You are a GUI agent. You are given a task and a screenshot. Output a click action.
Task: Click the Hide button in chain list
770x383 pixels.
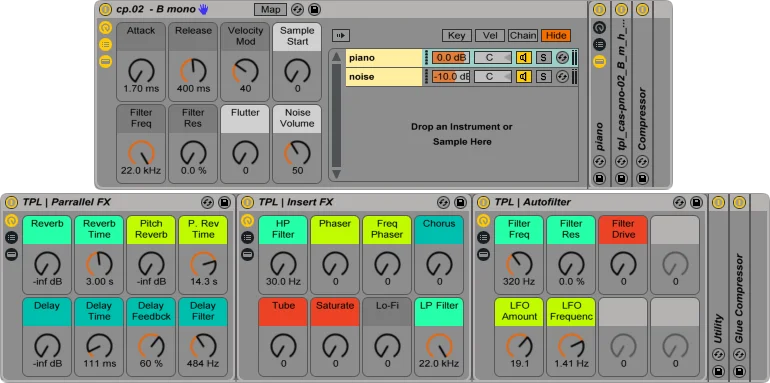coord(556,35)
